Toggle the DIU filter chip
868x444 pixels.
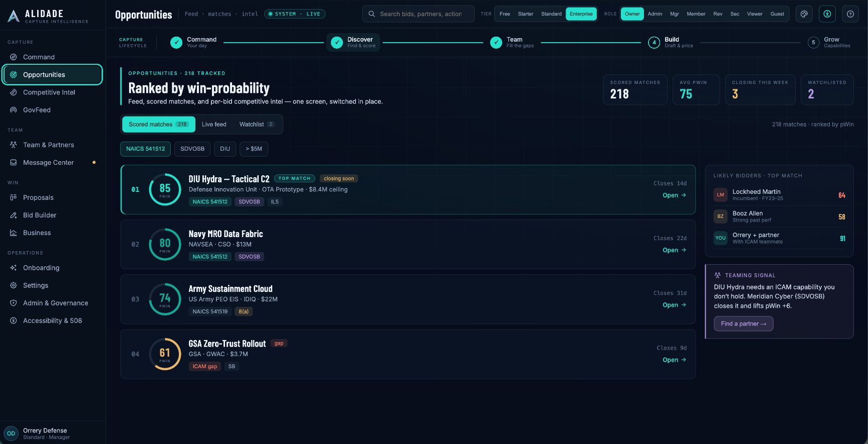(x=225, y=149)
